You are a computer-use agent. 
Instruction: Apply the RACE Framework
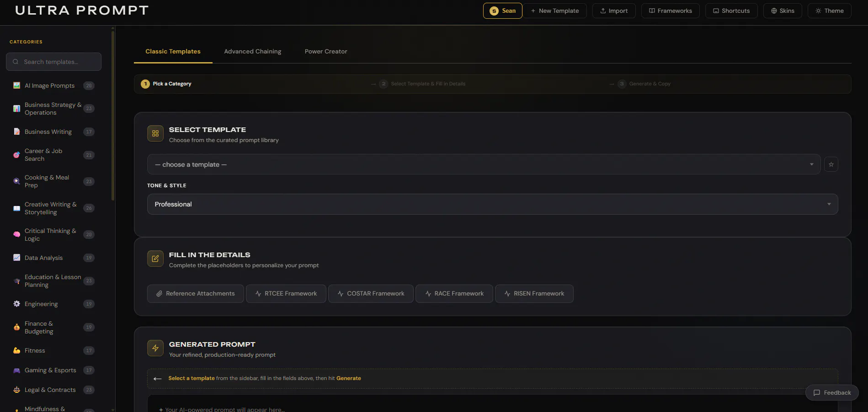click(x=454, y=294)
